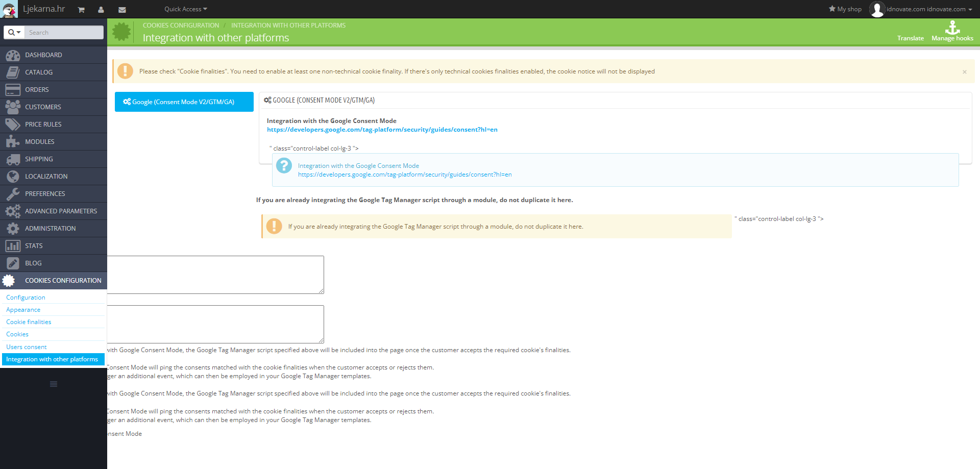Open the Orders menu item

click(x=54, y=90)
